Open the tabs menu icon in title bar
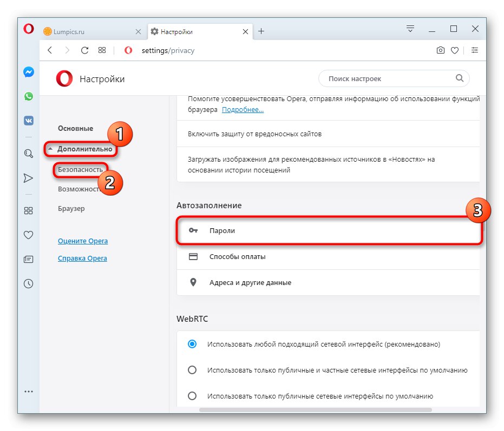504x431 pixels. tap(410, 29)
